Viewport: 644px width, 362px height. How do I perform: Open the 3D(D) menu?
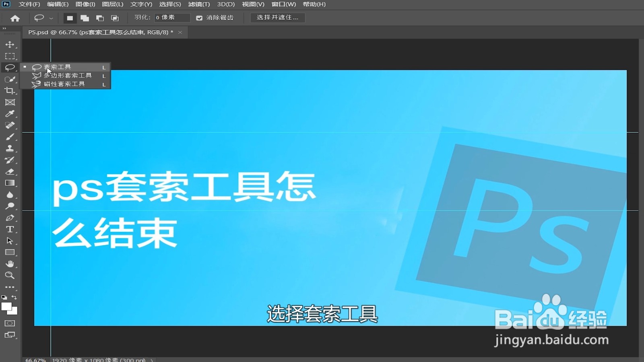[226, 4]
